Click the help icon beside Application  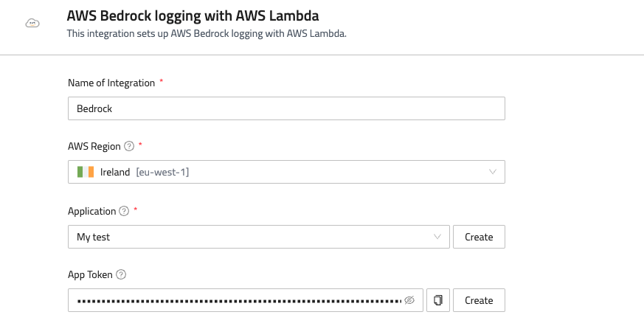click(124, 211)
